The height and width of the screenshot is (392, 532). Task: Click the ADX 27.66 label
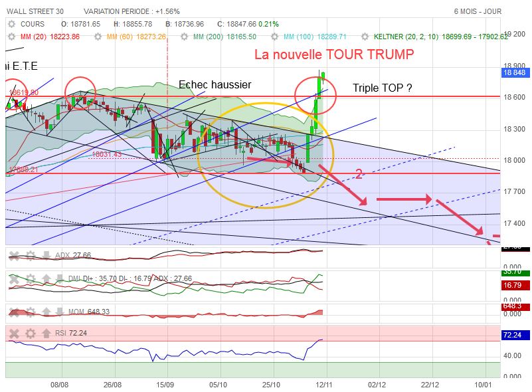click(x=73, y=255)
